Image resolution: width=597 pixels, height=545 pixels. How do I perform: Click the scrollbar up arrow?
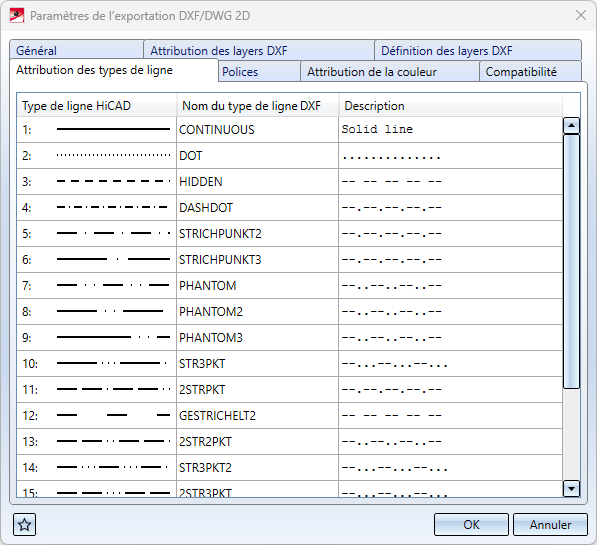click(x=571, y=125)
